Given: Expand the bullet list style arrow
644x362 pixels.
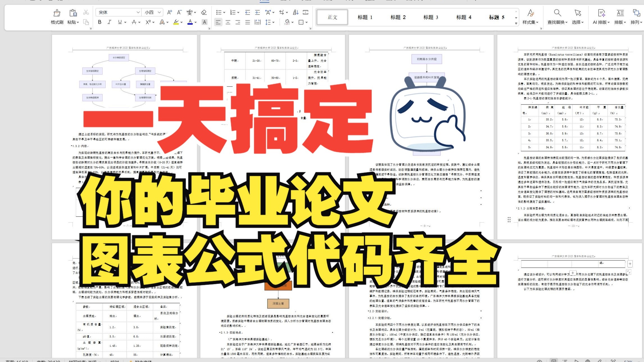Looking at the screenshot, I should coord(224,12).
